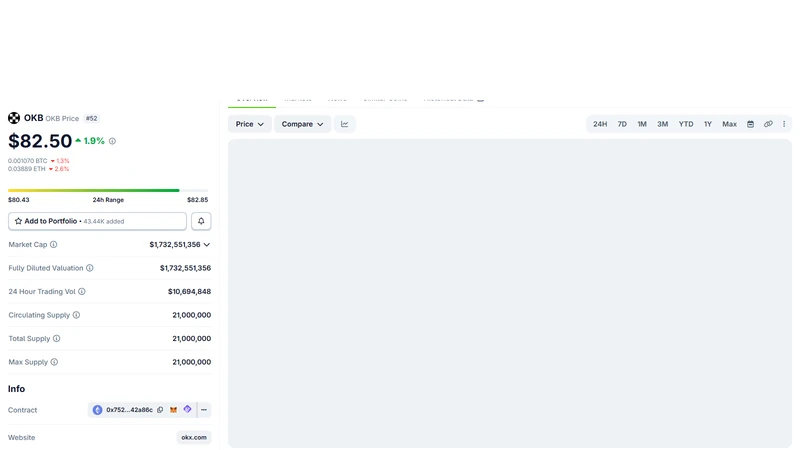Show Total Supply info icon

[x=57, y=338]
